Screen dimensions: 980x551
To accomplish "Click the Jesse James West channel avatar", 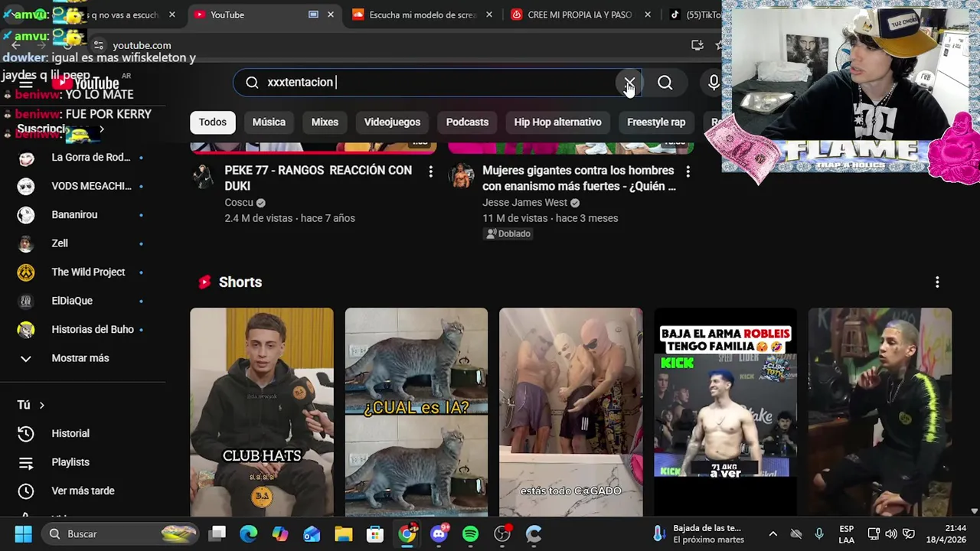I will pyautogui.click(x=461, y=176).
